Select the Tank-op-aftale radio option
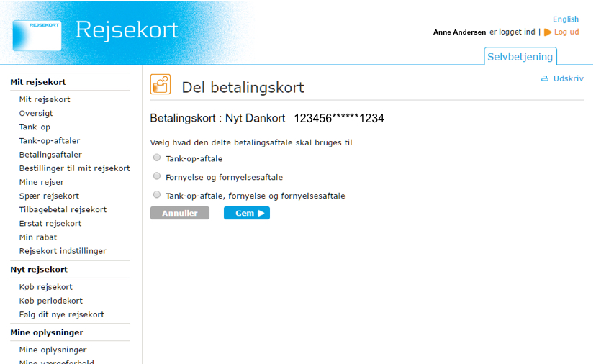Image resolution: width=596 pixels, height=364 pixels. (157, 158)
